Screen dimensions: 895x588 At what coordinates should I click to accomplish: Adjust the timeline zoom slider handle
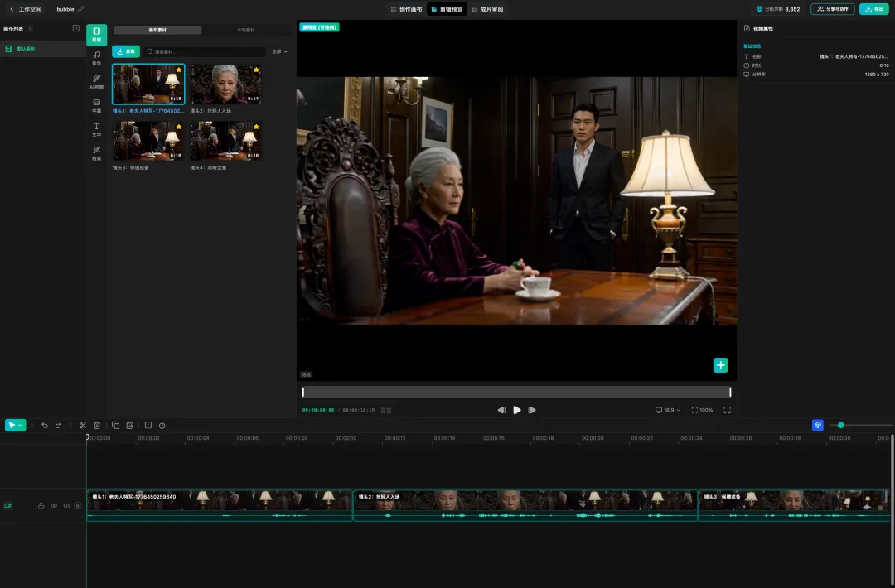click(841, 426)
